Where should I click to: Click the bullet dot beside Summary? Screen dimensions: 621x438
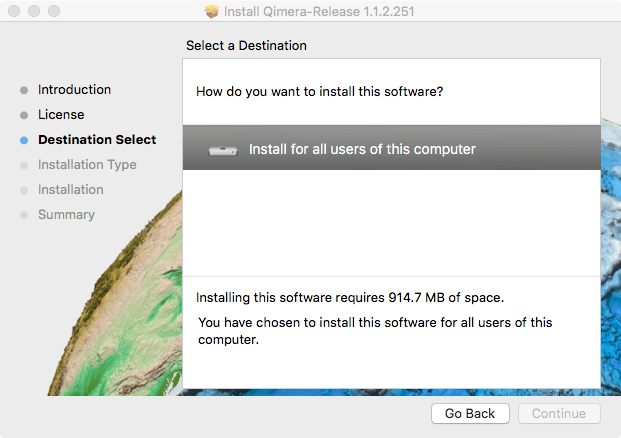point(24,215)
